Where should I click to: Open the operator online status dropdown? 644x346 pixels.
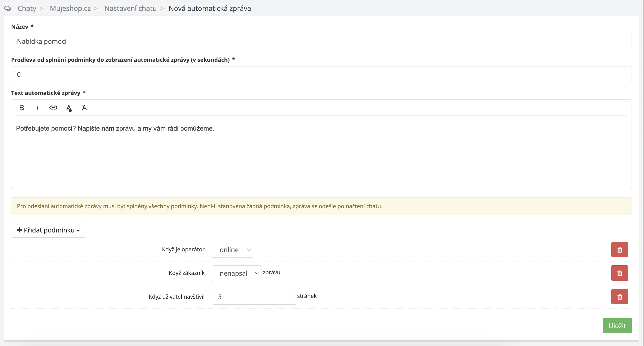pyautogui.click(x=232, y=250)
